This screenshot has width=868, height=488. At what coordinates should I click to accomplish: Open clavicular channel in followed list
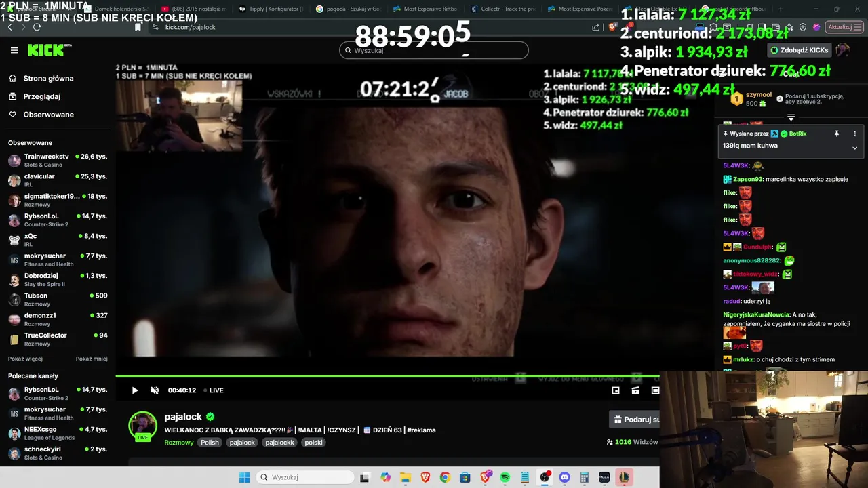pos(58,180)
